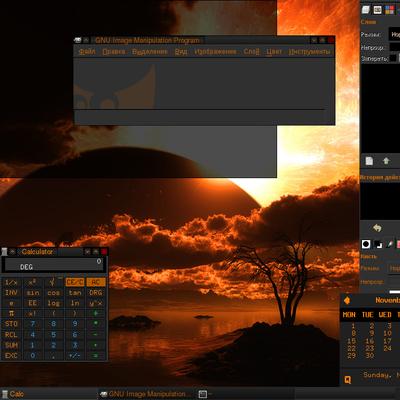Click the cos button on calculator
The image size is (400, 400).
tap(53, 293)
